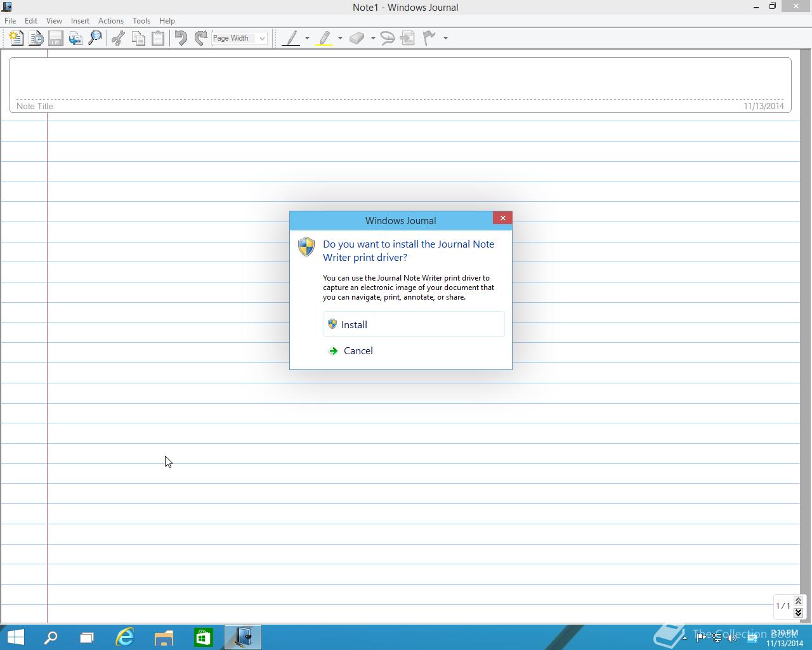Click the volume speaker tray icon
The height and width of the screenshot is (650, 812).
pyautogui.click(x=732, y=638)
